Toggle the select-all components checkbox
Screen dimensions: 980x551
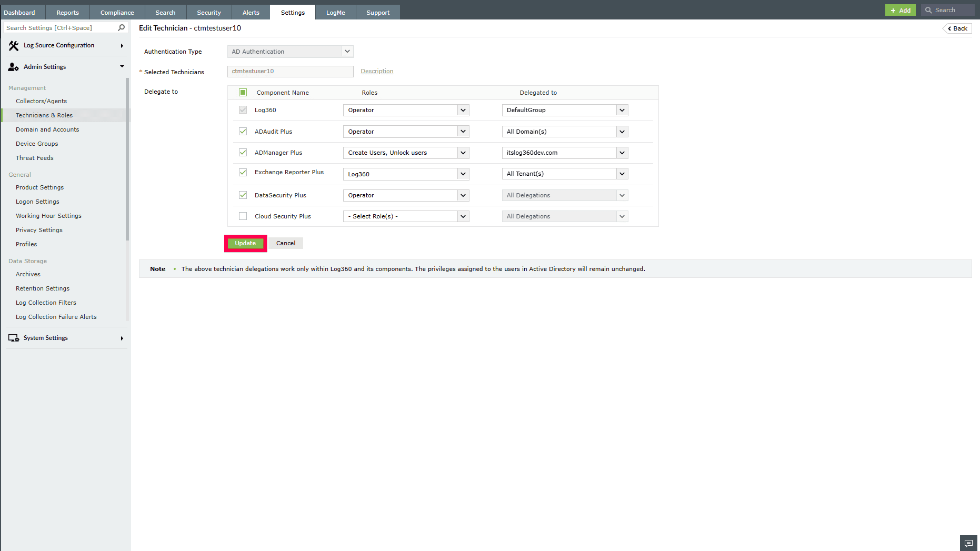[243, 93]
